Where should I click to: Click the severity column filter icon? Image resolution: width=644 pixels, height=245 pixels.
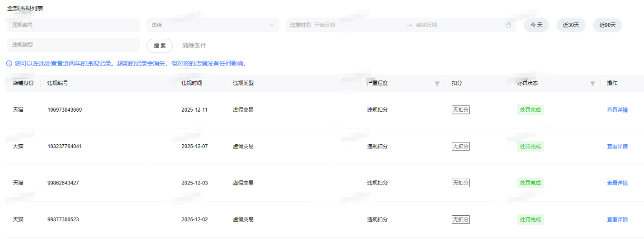coord(437,83)
